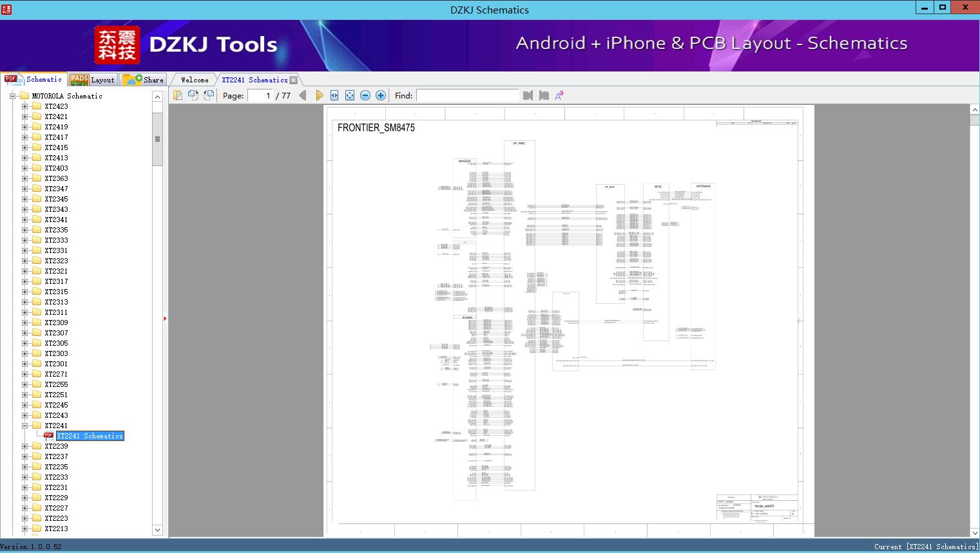Expand the XT2421 folder
The width and height of the screenshot is (980, 553).
click(x=25, y=117)
